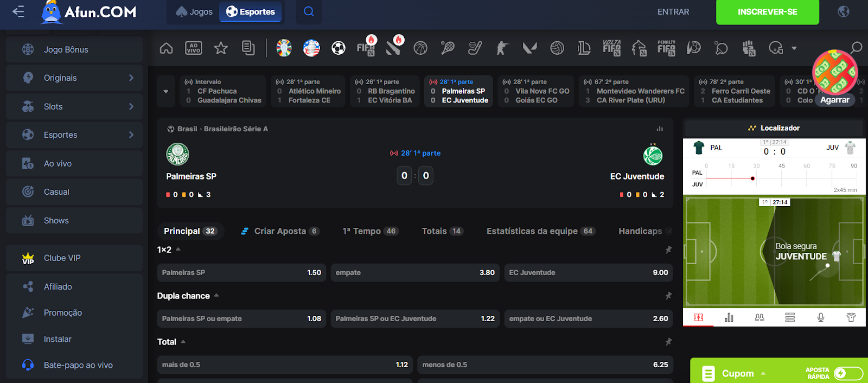Select the Counter-Strike shooter icon
Viewport: 868px width, 383px height.
click(502, 48)
